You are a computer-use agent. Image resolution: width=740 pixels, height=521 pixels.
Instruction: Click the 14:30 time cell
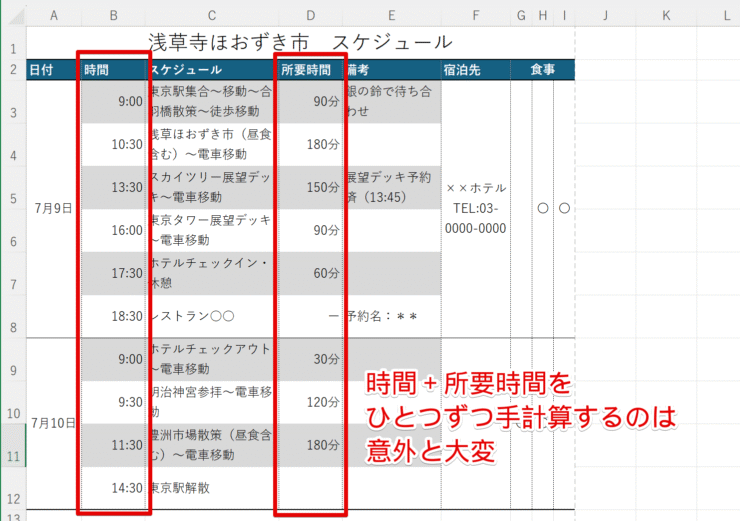tap(114, 488)
